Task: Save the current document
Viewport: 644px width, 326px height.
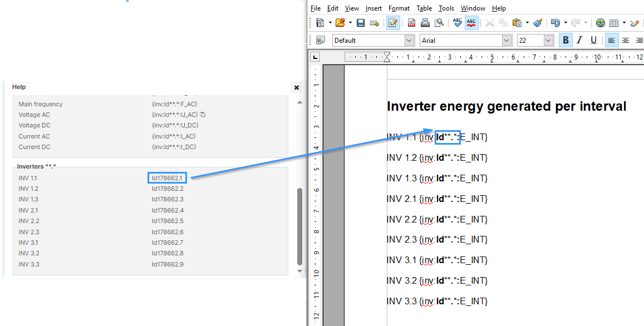Action: coord(360,23)
